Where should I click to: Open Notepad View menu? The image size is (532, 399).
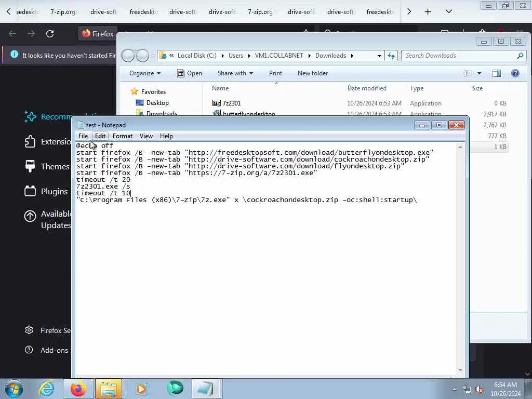point(146,136)
